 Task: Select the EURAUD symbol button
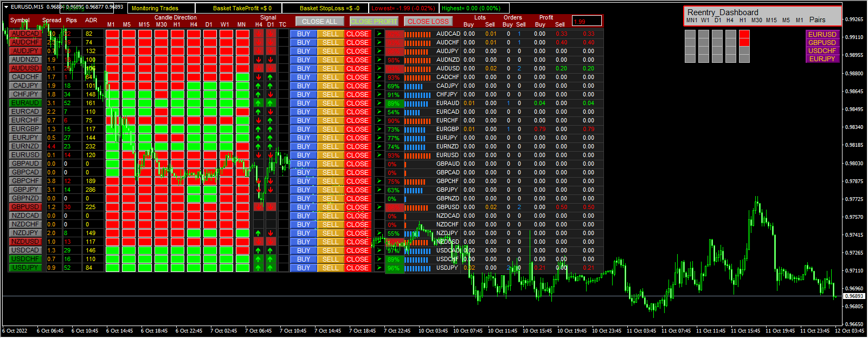point(25,103)
